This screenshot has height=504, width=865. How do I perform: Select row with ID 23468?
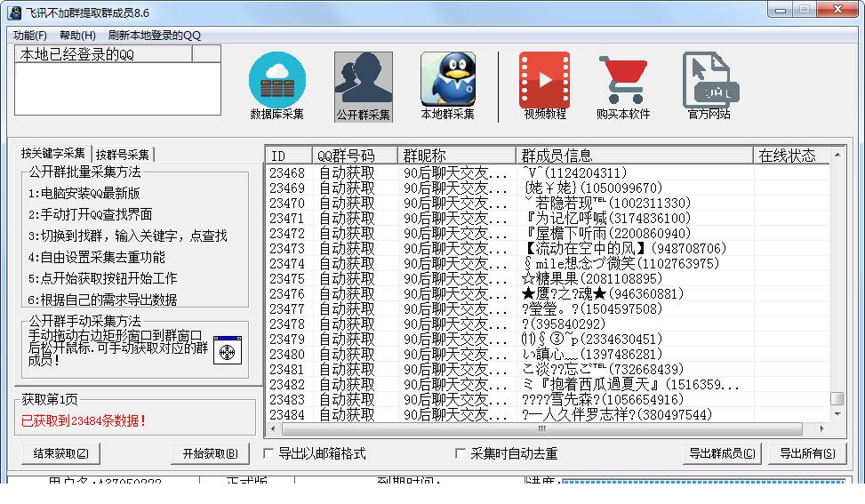click(548, 173)
